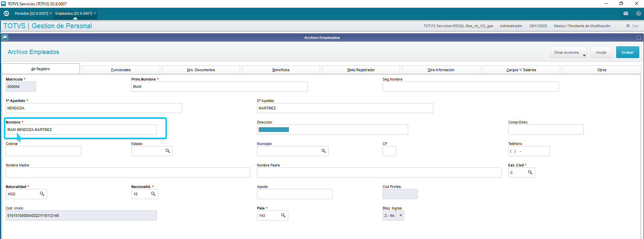Close the Empleados tab with its X
This screenshot has height=239, width=644.
[95, 13]
